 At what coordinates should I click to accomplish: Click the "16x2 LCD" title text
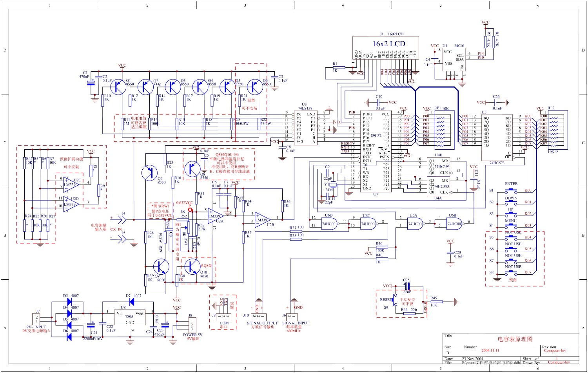389,44
